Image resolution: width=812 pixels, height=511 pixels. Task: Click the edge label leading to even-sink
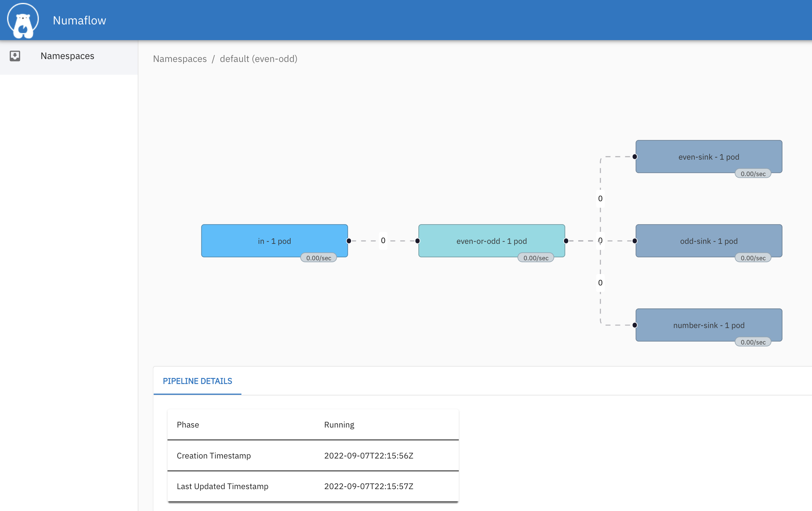point(600,199)
